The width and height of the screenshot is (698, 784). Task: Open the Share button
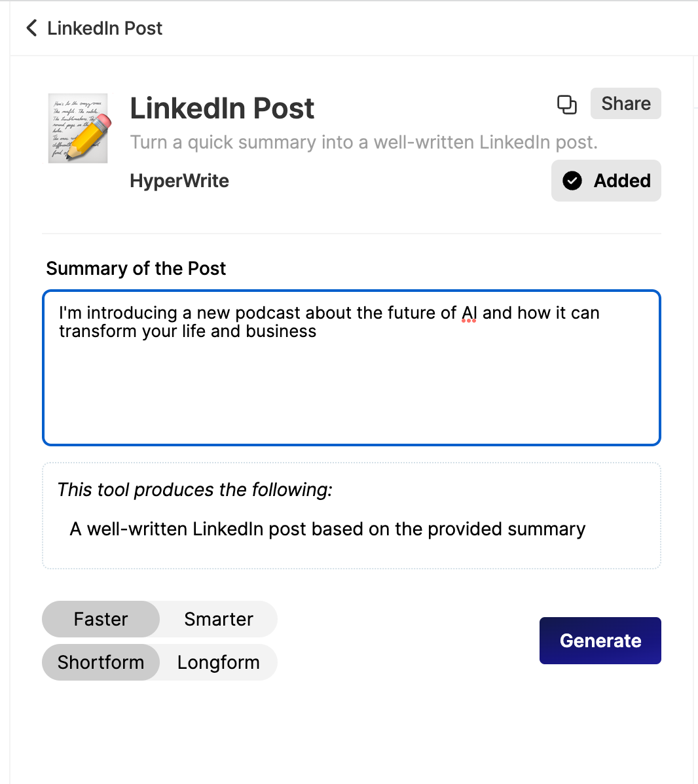point(625,103)
